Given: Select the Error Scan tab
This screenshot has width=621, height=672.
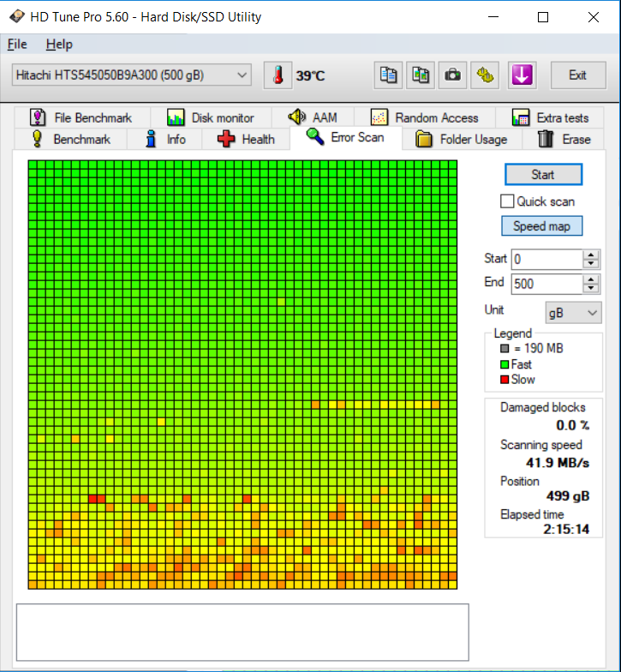Looking at the screenshot, I should tap(346, 137).
